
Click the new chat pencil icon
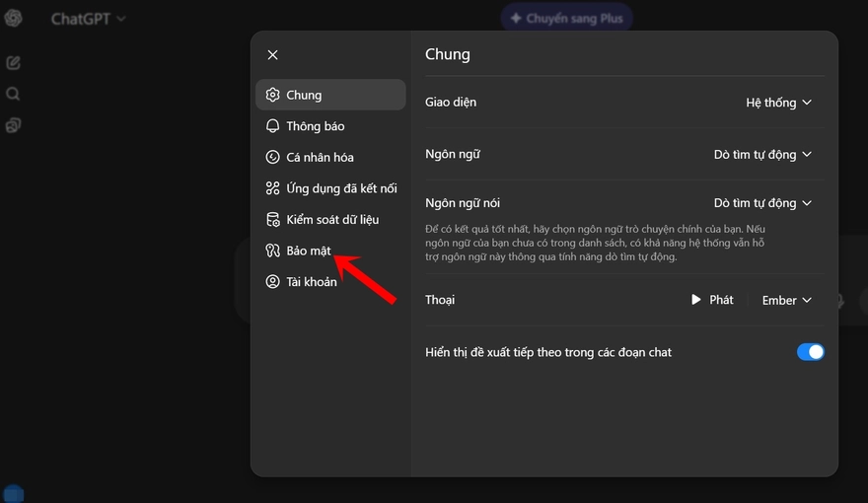point(14,63)
